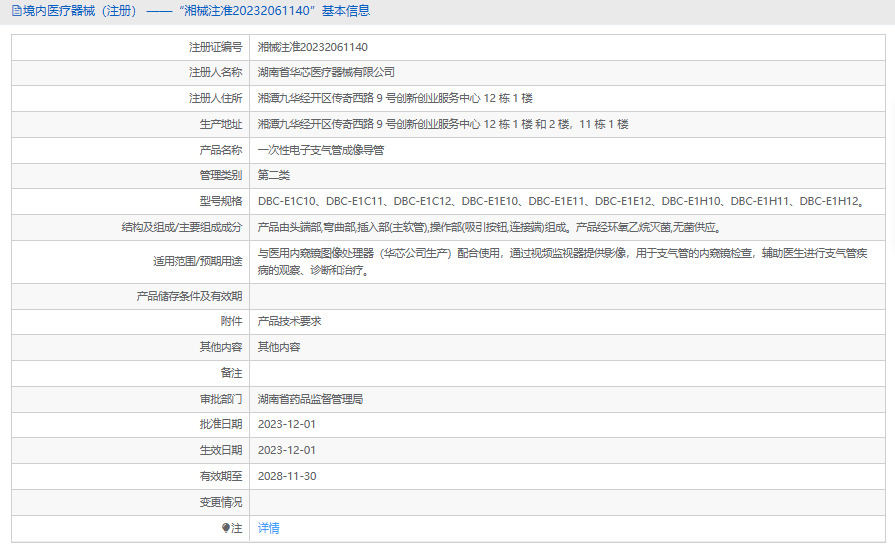Select intended use text 与医用内窥镜图像处理器
Viewport: 895px width, 547px height.
[x=562, y=262]
